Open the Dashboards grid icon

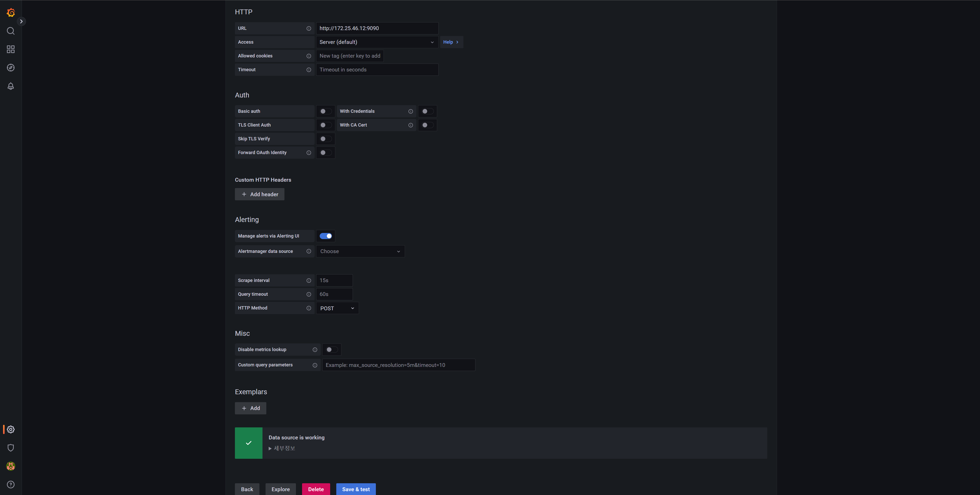[11, 49]
